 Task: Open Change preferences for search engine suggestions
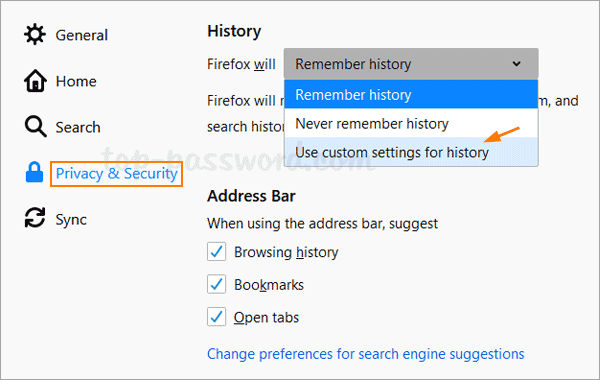click(365, 354)
